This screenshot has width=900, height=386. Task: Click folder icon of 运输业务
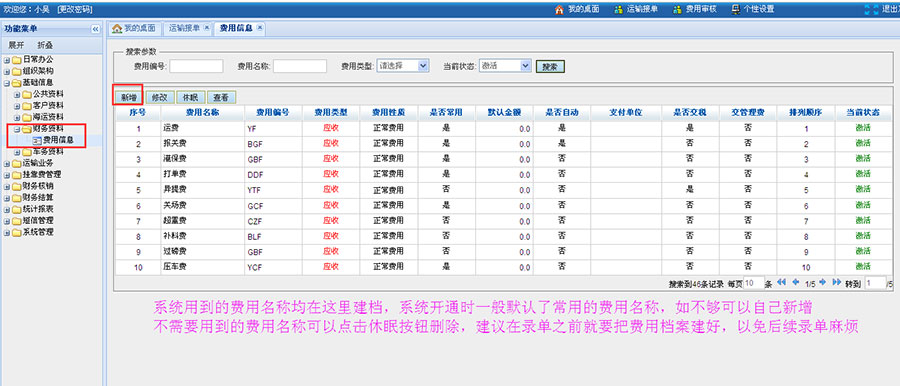[17, 163]
